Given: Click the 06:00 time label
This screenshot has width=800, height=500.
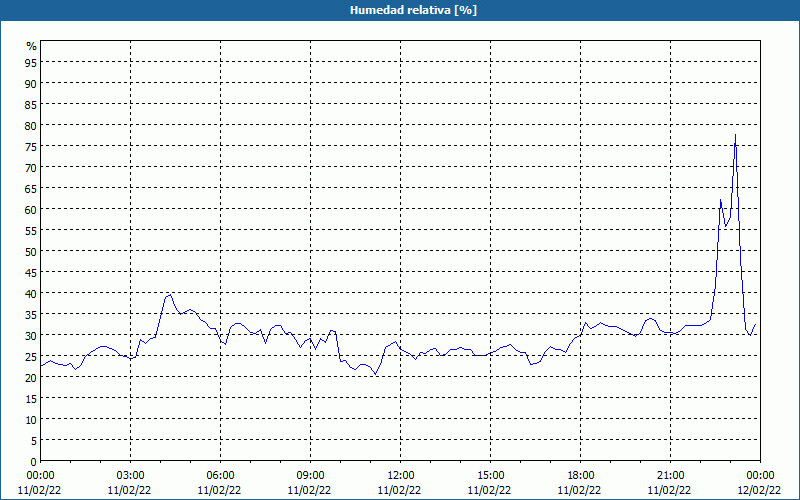Looking at the screenshot, I should point(220,476).
